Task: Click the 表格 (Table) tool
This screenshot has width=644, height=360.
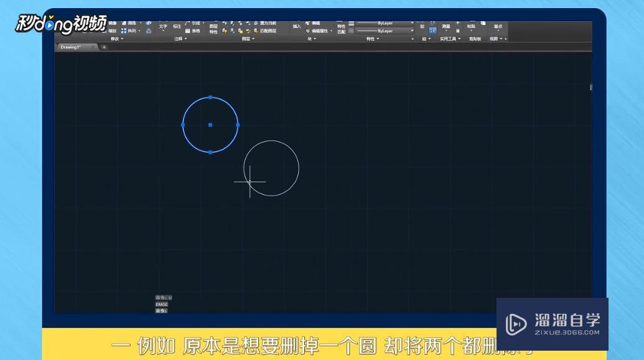Action: click(193, 31)
